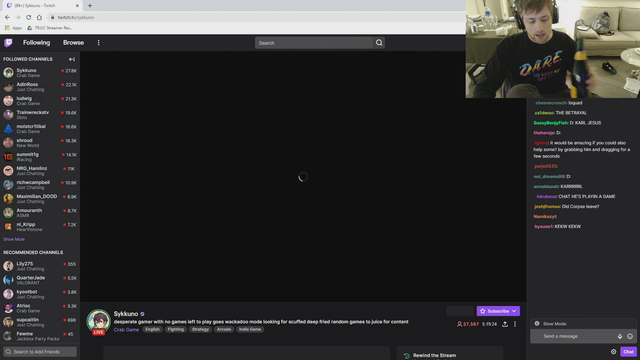The height and width of the screenshot is (360, 640).
Task: Open the emote picker in chat box
Action: tap(630, 336)
